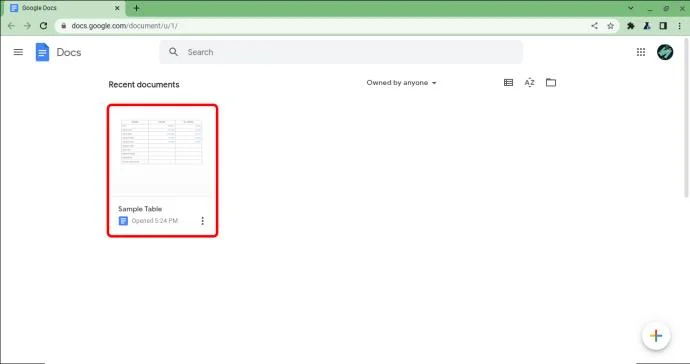Screen dimensions: 690x364
Task: Click the blue doc icon under Sample Table
Action: [123, 221]
